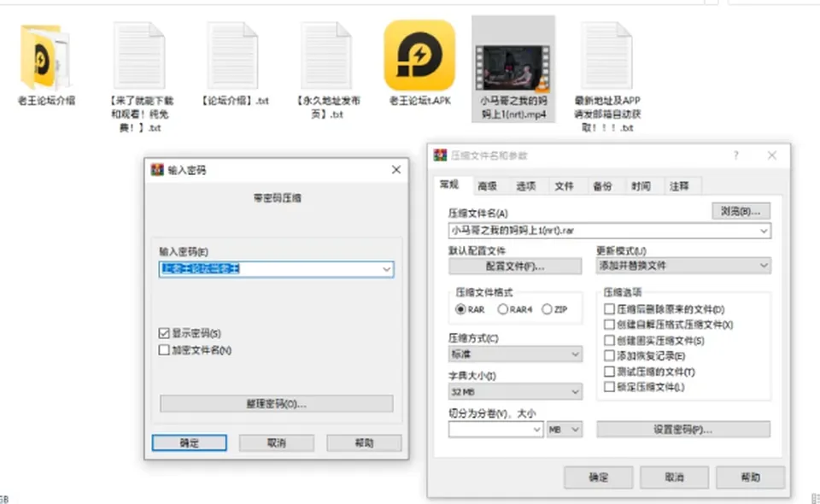
Task: Select the .mp4 video file thumbnail
Action: [x=512, y=68]
